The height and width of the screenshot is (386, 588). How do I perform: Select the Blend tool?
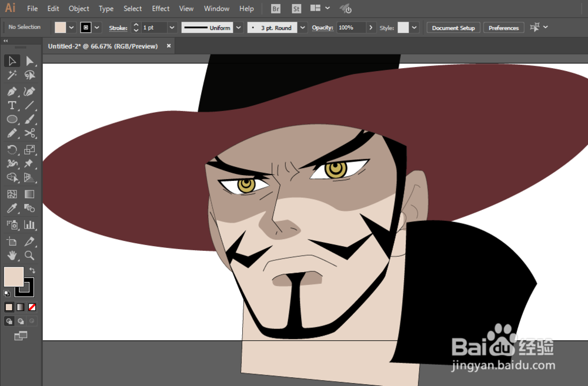(29, 209)
